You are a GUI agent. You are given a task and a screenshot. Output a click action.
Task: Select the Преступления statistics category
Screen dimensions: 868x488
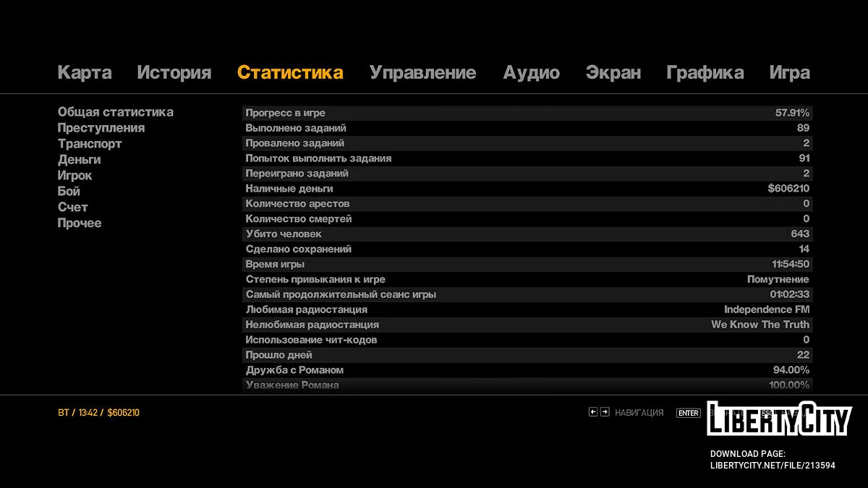tap(101, 128)
